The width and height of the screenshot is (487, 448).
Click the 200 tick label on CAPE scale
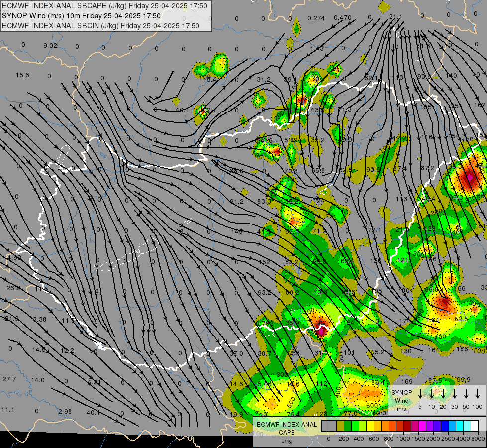[344, 439]
